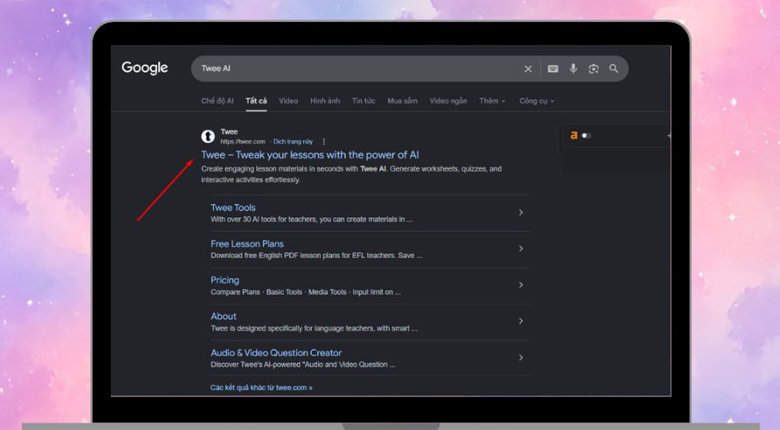Viewport: 780px width, 430px height.
Task: Click the magnifying glass search icon
Action: (x=614, y=69)
